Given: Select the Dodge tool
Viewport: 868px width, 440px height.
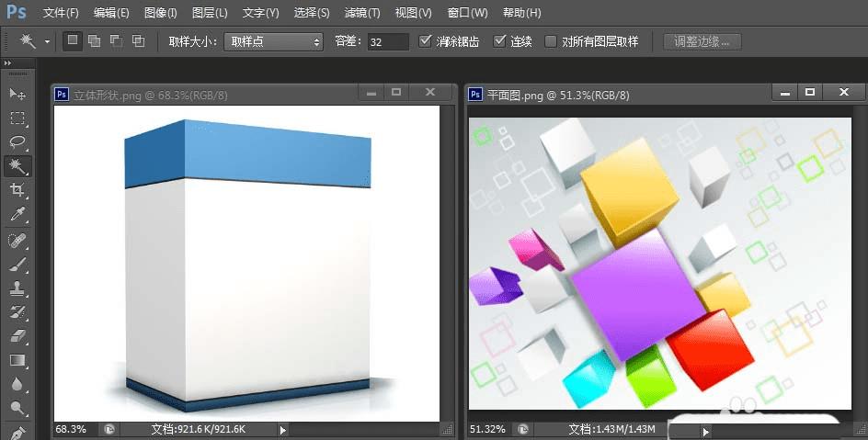Looking at the screenshot, I should (x=17, y=409).
